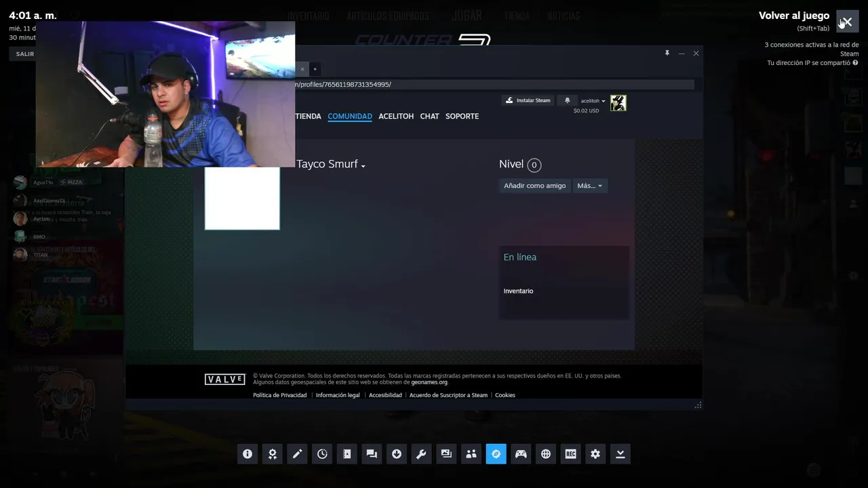The height and width of the screenshot is (488, 868).
Task: Pin the browser overlay window
Action: click(667, 53)
